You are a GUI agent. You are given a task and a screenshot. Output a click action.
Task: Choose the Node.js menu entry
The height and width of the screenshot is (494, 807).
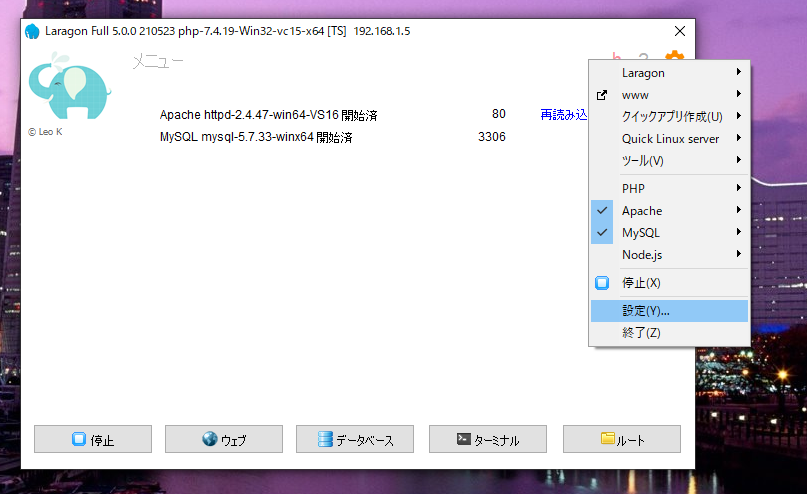pos(669,255)
